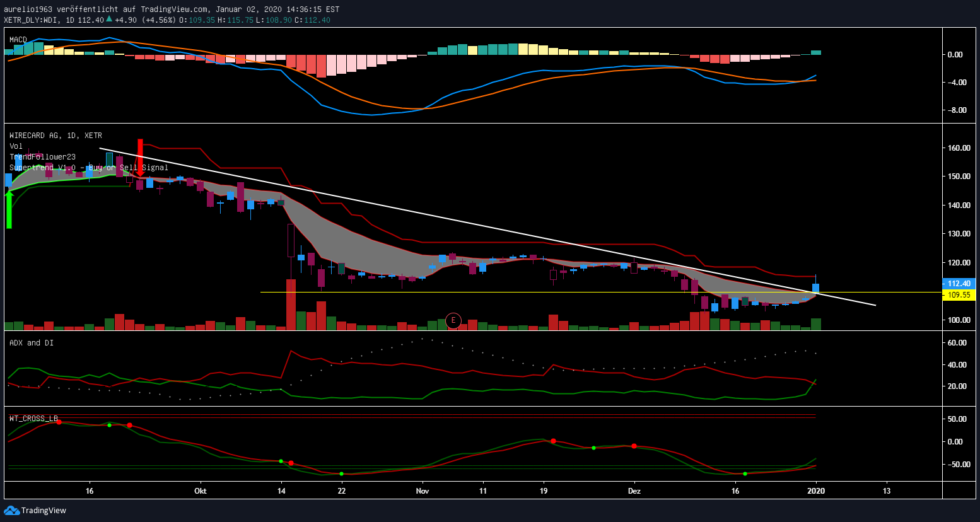This screenshot has width=980, height=522.
Task: Select the WIRECARD AG, 1D, XETR title
Action: point(55,136)
